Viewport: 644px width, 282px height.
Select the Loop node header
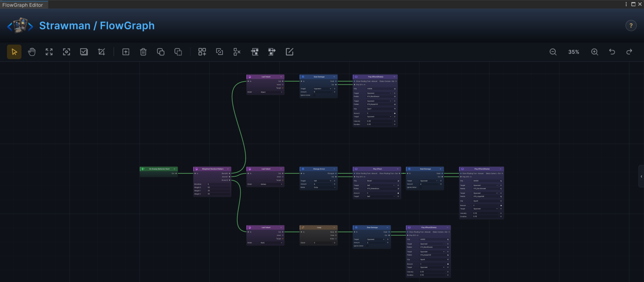point(318,227)
